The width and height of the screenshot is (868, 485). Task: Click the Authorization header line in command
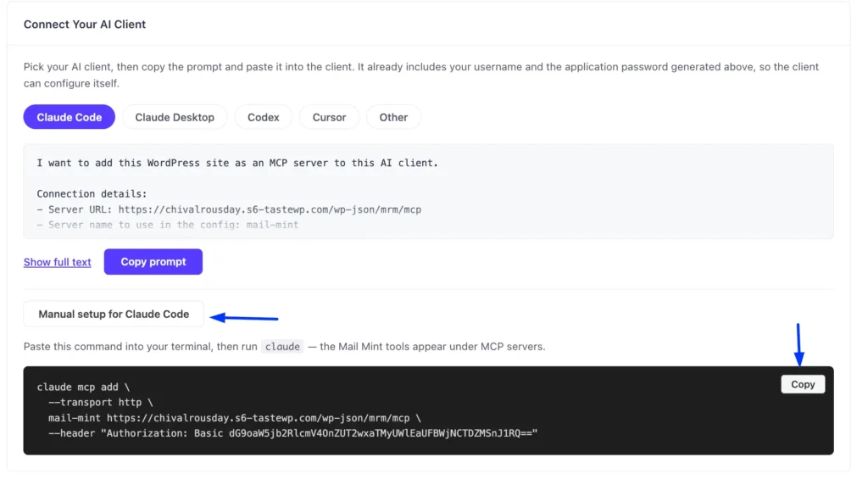(292, 433)
